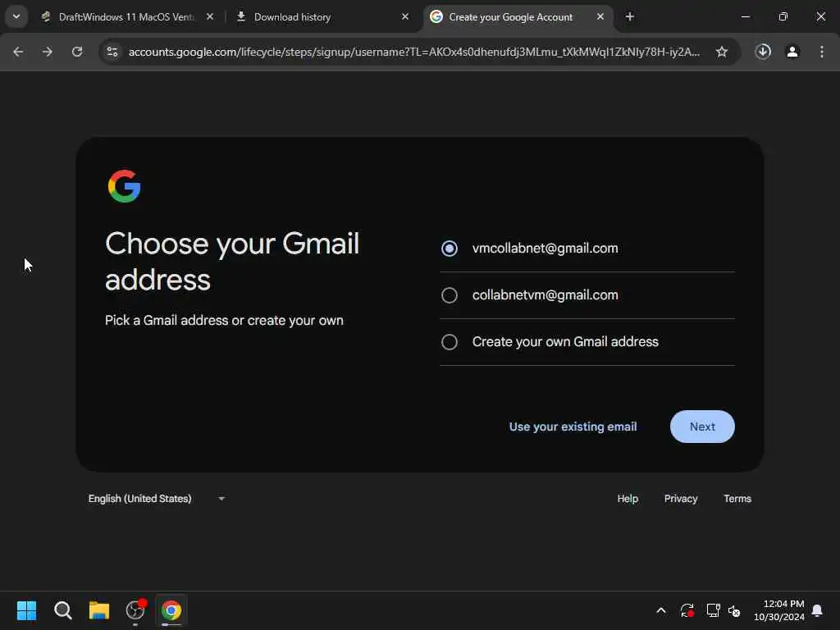840x630 pixels.
Task: Click the Download history tab's download icon
Action: (241, 16)
